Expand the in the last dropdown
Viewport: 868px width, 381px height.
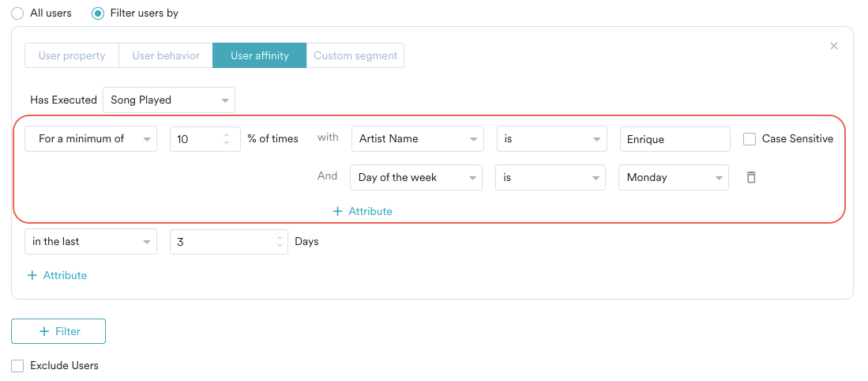(x=91, y=242)
